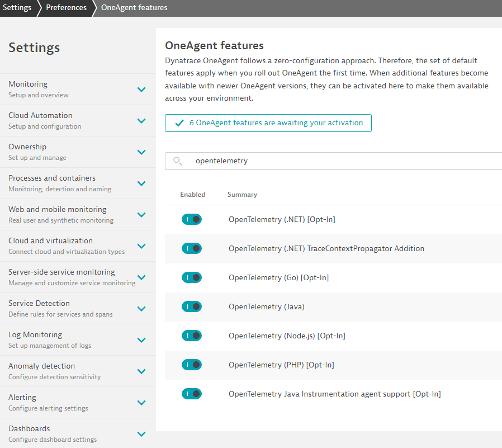This screenshot has width=502, height=448.
Task: Click the Summary column header
Action: click(x=243, y=195)
